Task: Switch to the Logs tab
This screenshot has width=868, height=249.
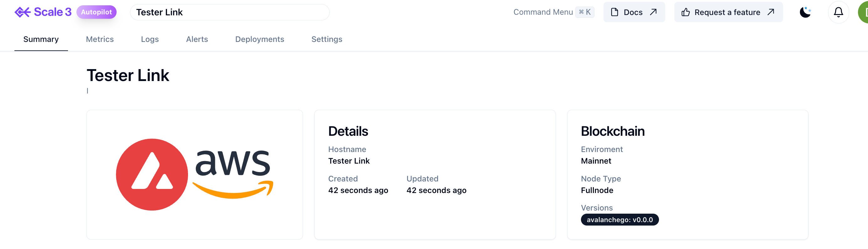Action: click(149, 39)
